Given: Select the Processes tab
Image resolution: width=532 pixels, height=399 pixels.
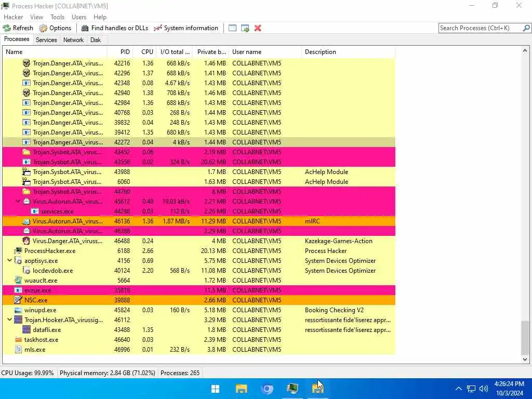Looking at the screenshot, I should coord(17,39).
